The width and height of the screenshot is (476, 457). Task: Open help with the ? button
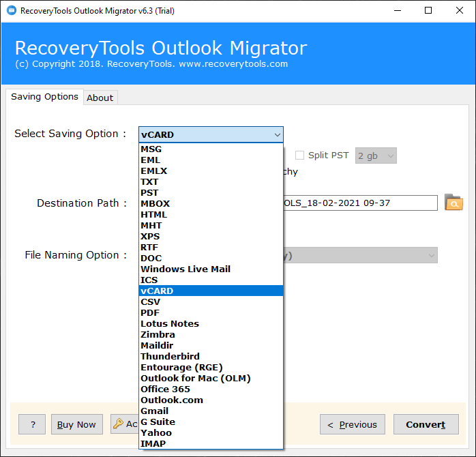pos(32,424)
